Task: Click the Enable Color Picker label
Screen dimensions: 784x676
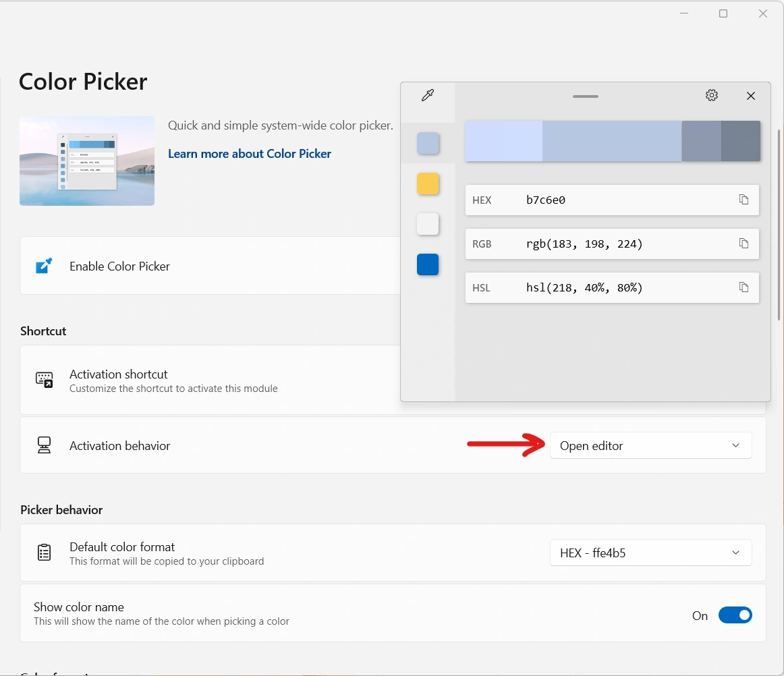Action: [119, 266]
